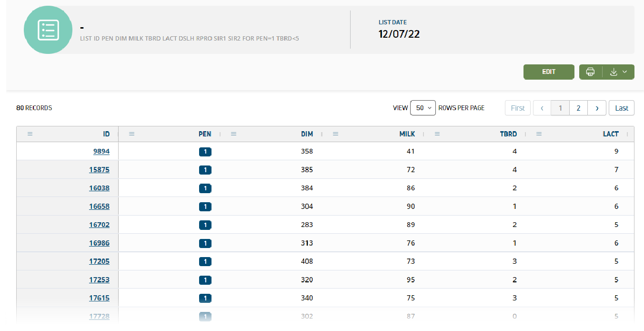Click the EDIT button

(549, 72)
